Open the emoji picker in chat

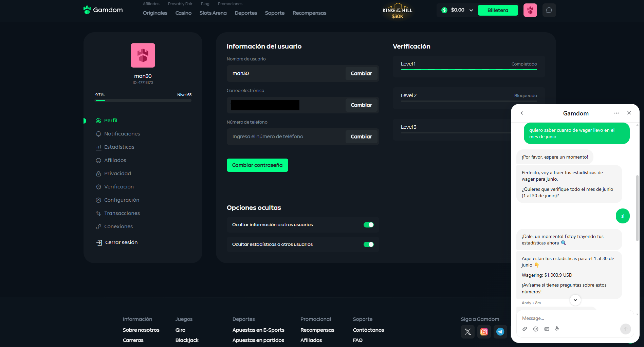[536, 329]
